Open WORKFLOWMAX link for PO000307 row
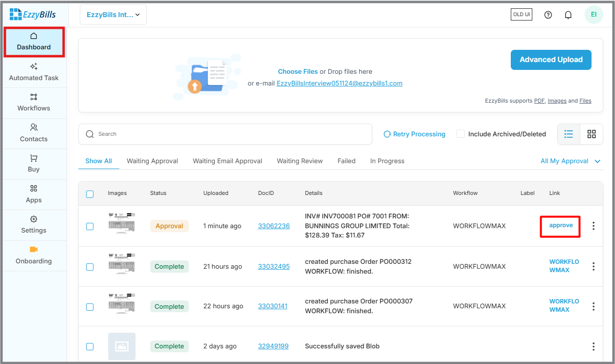The height and width of the screenshot is (364, 615). pos(564,305)
